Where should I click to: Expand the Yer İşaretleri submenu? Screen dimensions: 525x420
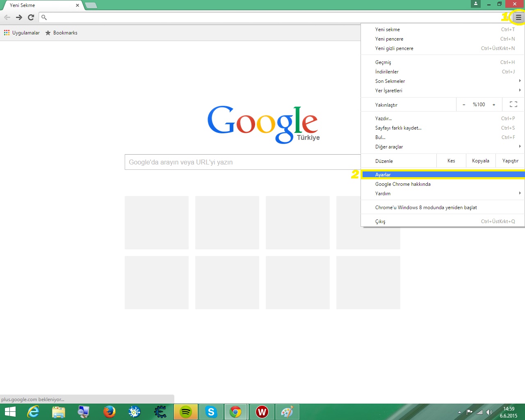pos(443,91)
